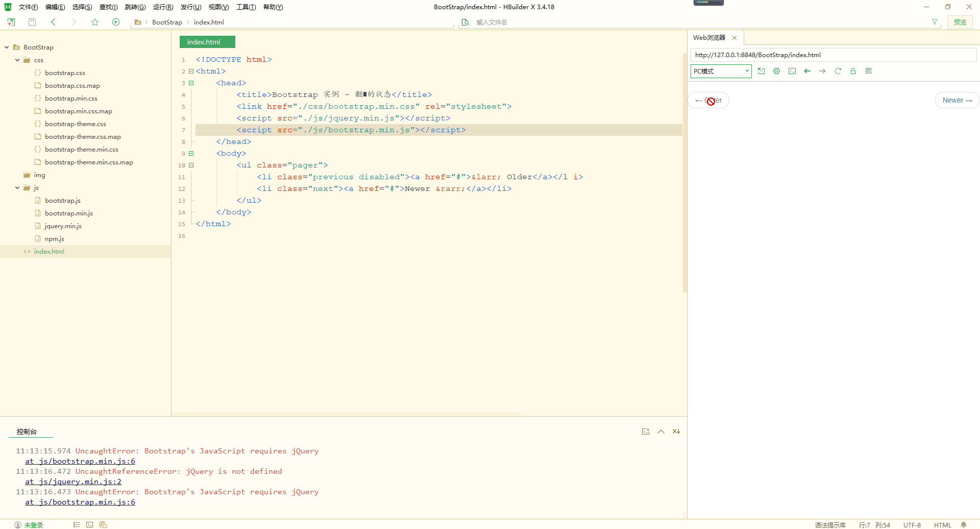Open the 运行(R) menu
Image resolution: width=980 pixels, height=529 pixels.
(x=163, y=7)
